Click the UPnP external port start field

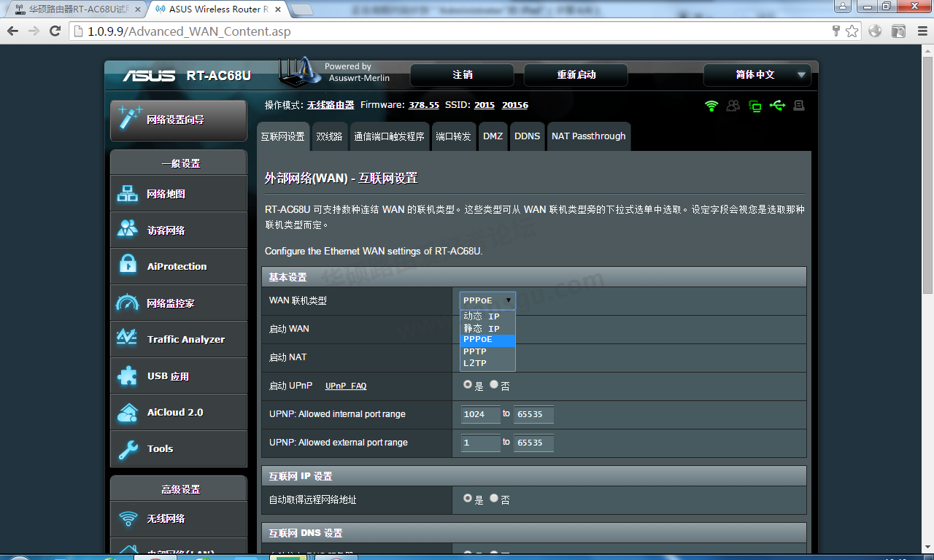tap(481, 443)
